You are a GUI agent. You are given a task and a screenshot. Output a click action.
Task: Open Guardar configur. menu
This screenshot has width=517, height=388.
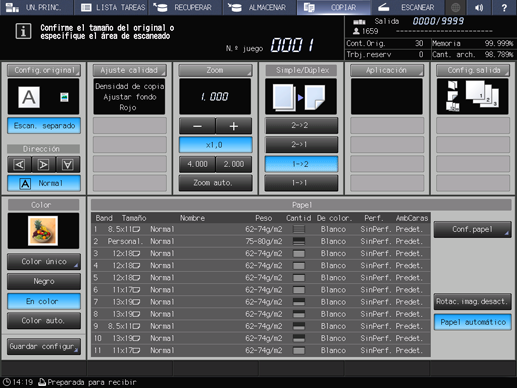44,346
